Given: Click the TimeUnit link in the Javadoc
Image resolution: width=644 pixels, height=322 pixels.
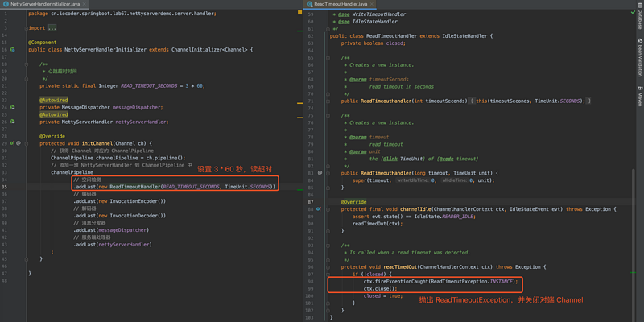Looking at the screenshot, I should [412, 158].
